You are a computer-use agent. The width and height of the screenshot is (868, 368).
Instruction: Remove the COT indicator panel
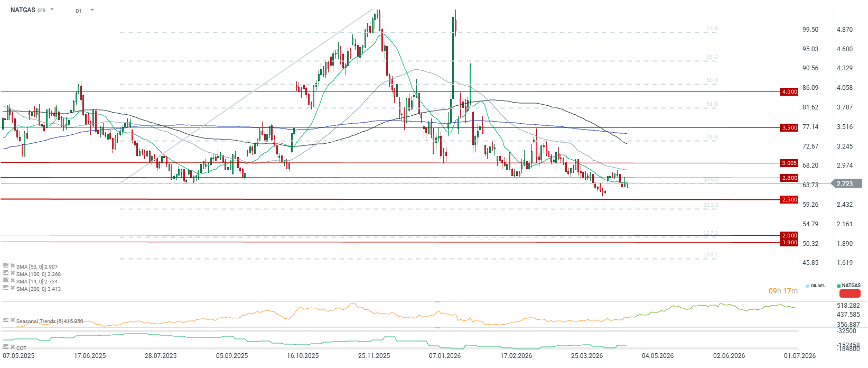(x=12, y=347)
